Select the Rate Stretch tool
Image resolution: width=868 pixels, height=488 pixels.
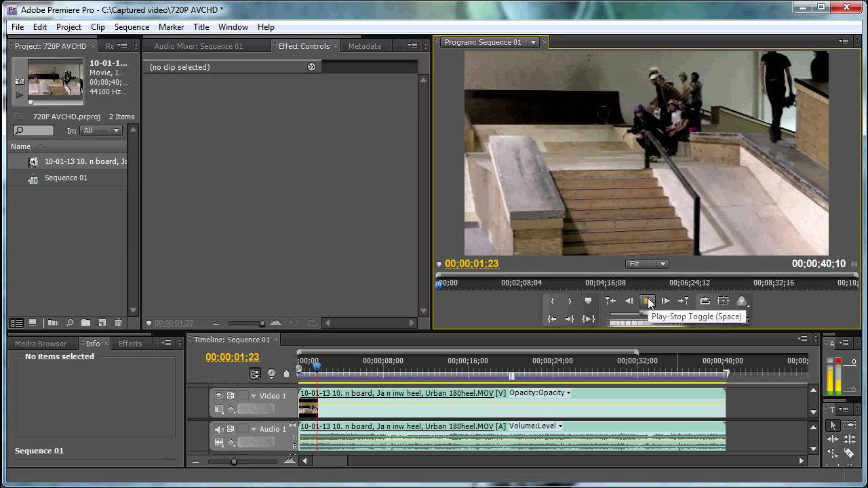pyautogui.click(x=833, y=453)
